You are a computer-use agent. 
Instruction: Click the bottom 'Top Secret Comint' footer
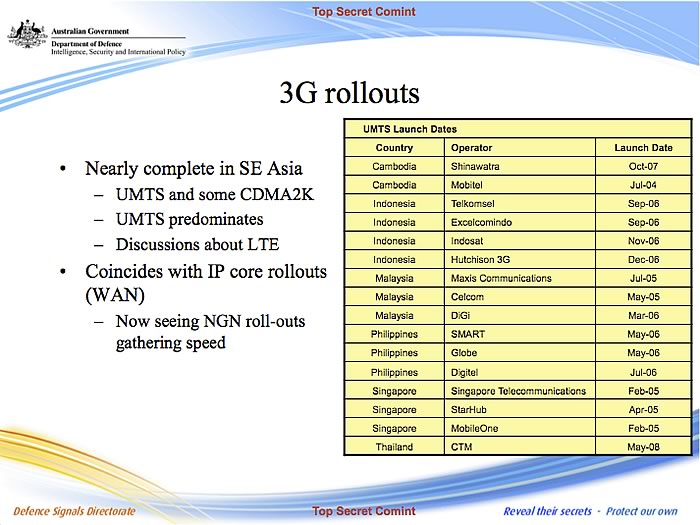(x=364, y=511)
